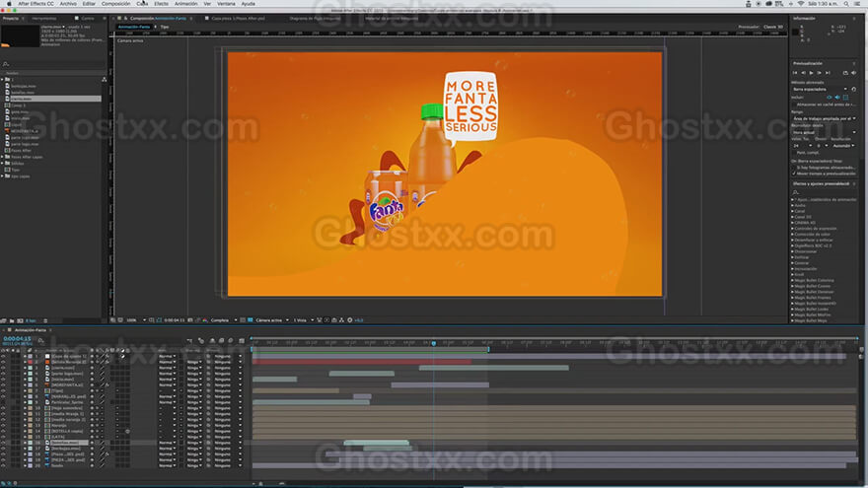Image resolution: width=868 pixels, height=488 pixels.
Task: Click the Spotlight search icon in menu bar
Action: pos(846,4)
